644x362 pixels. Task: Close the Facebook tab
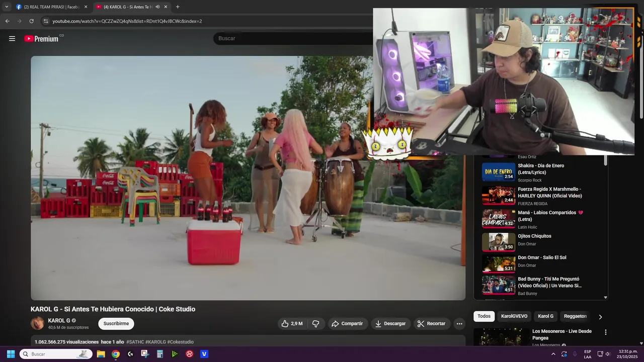click(86, 7)
